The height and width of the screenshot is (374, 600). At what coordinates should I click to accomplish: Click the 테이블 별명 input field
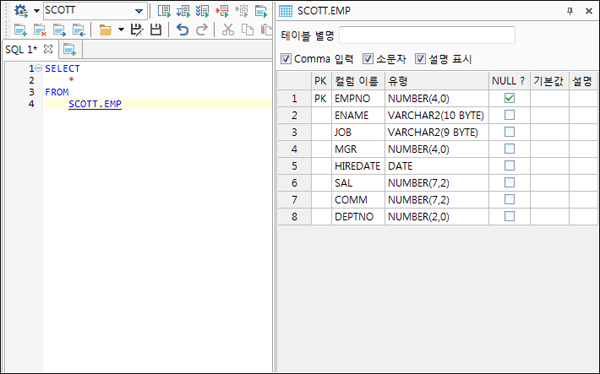tap(427, 35)
